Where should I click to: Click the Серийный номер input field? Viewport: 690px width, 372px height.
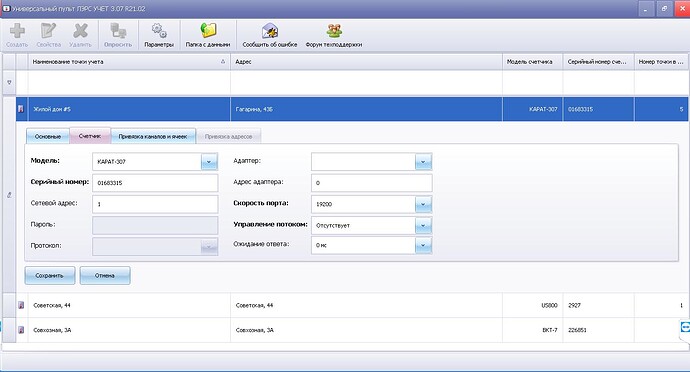pos(155,183)
